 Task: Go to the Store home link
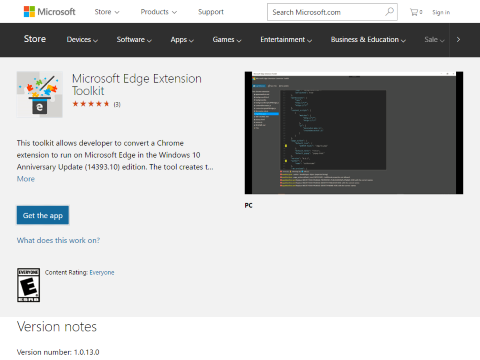[35, 39]
